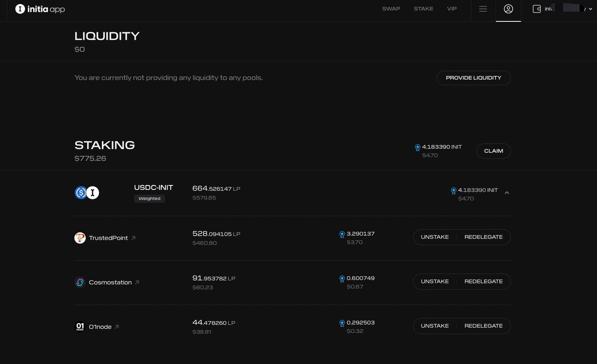Click the 01node validator logo
This screenshot has height=364, width=597.
pyautogui.click(x=80, y=327)
